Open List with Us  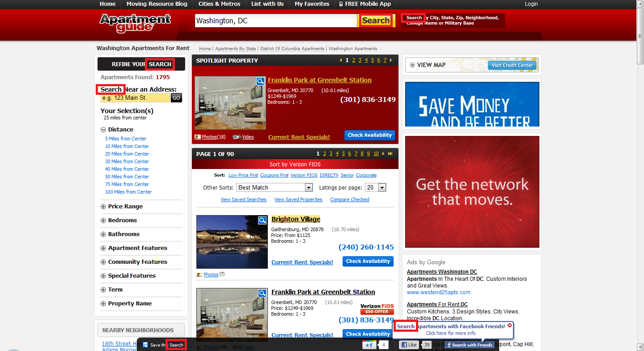coord(267,4)
